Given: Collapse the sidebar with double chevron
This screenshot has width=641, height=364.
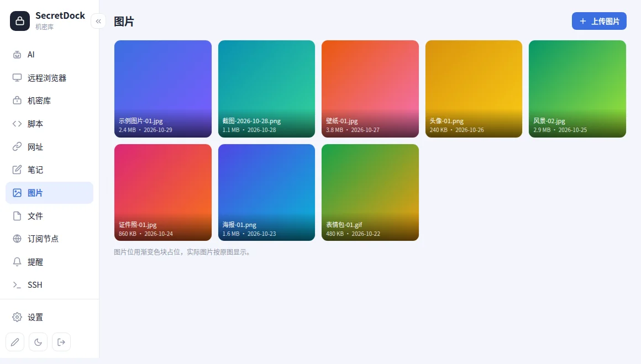Looking at the screenshot, I should (98, 21).
